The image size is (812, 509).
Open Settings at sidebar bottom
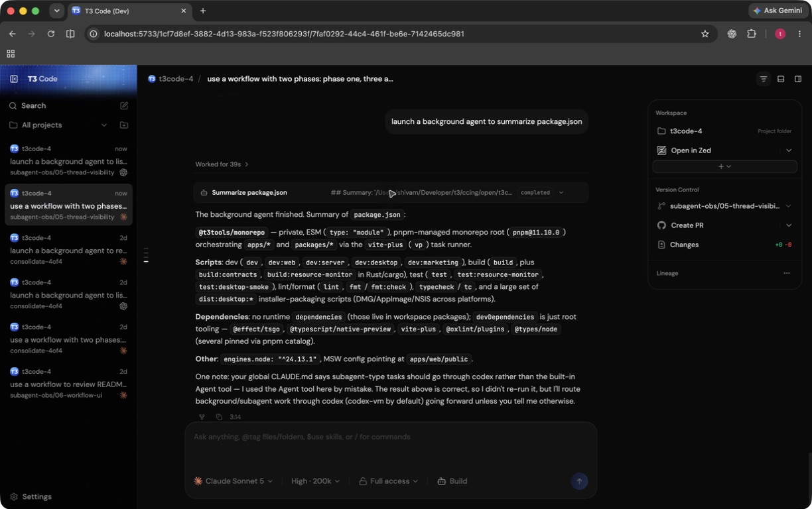pyautogui.click(x=31, y=496)
